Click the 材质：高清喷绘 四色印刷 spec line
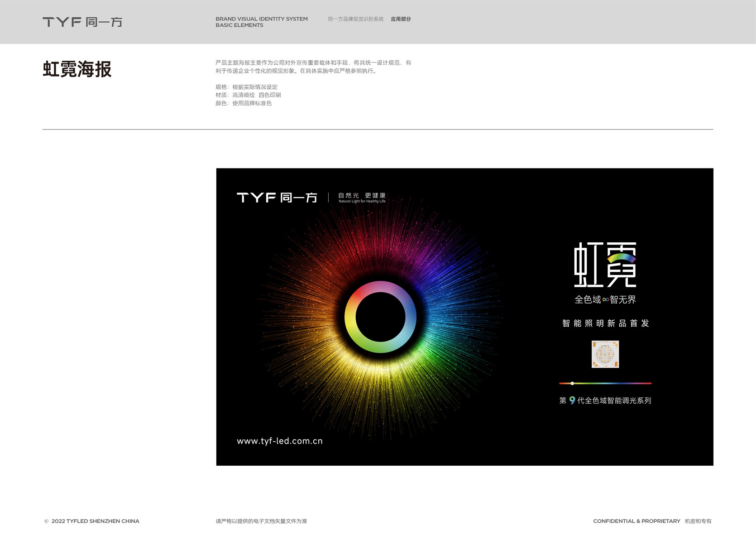Image resolution: width=756 pixels, height=535 pixels. pos(248,95)
